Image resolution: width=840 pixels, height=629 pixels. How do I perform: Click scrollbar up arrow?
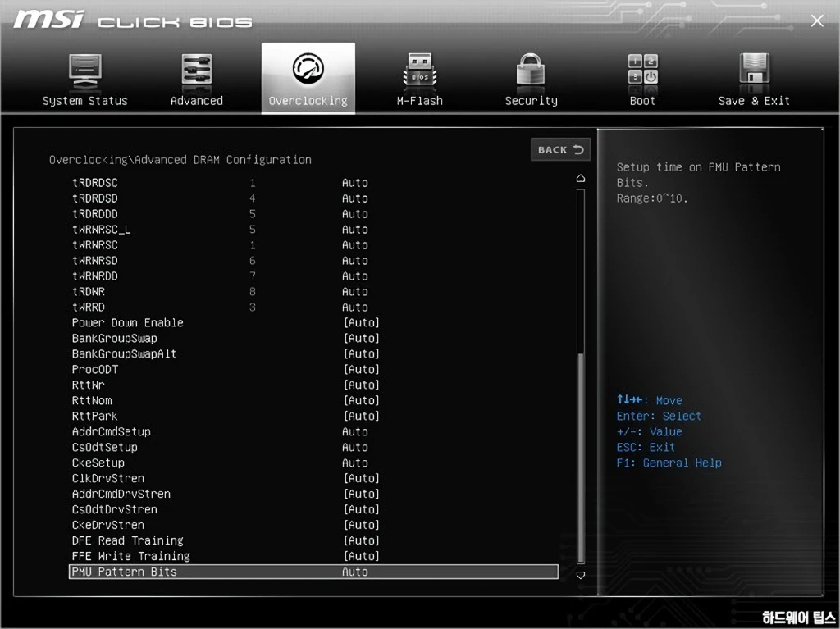pos(580,178)
